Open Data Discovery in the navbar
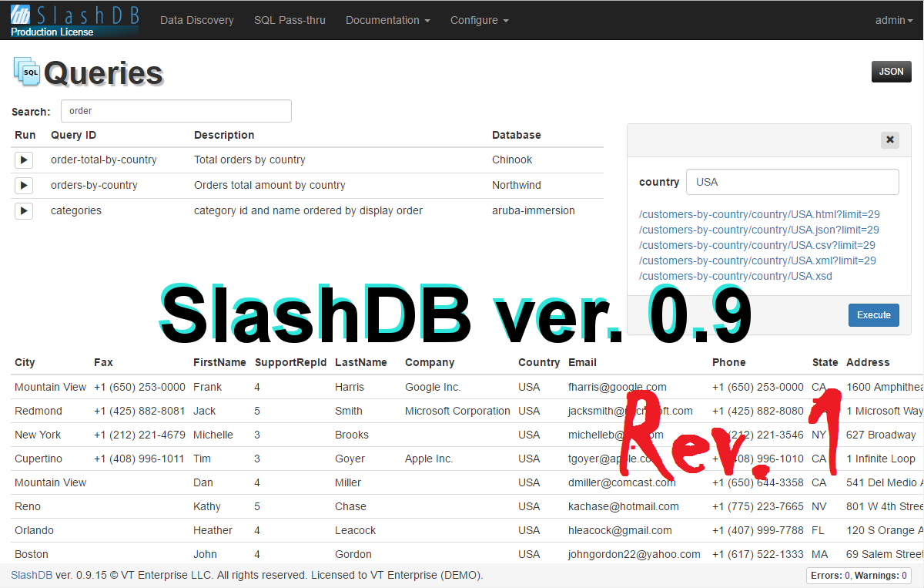 pyautogui.click(x=197, y=20)
